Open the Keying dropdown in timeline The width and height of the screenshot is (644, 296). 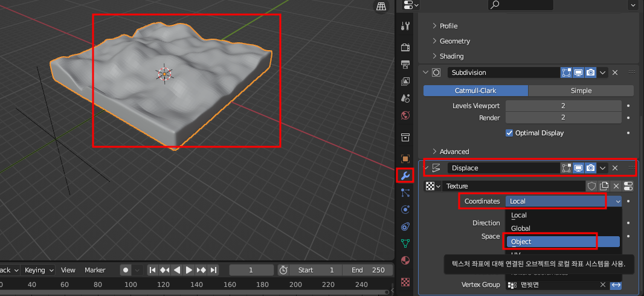click(x=39, y=270)
